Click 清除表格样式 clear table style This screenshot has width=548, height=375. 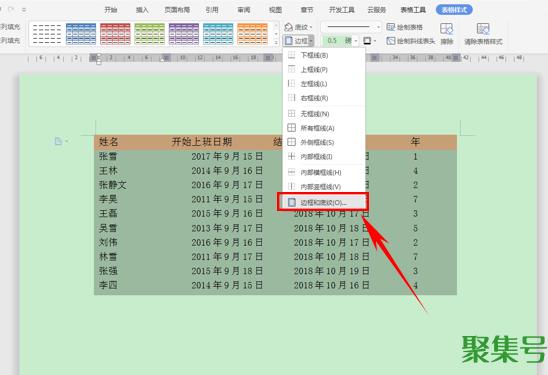483,34
